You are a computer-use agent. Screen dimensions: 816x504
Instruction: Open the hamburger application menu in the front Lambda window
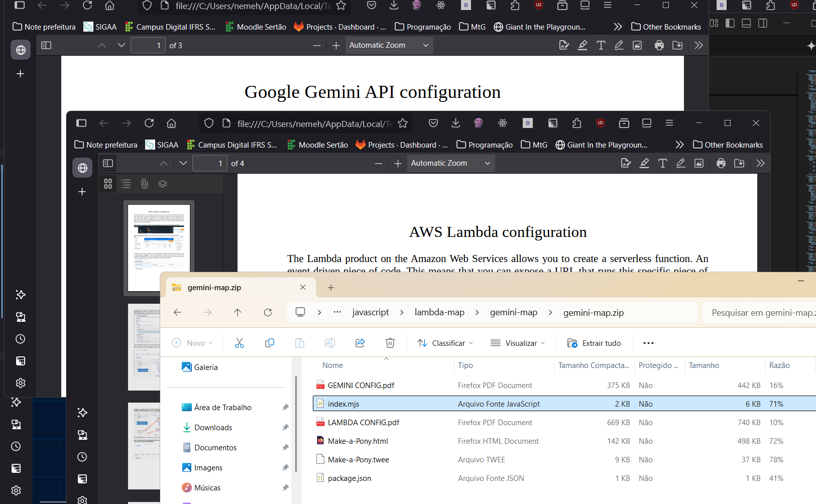(x=669, y=123)
